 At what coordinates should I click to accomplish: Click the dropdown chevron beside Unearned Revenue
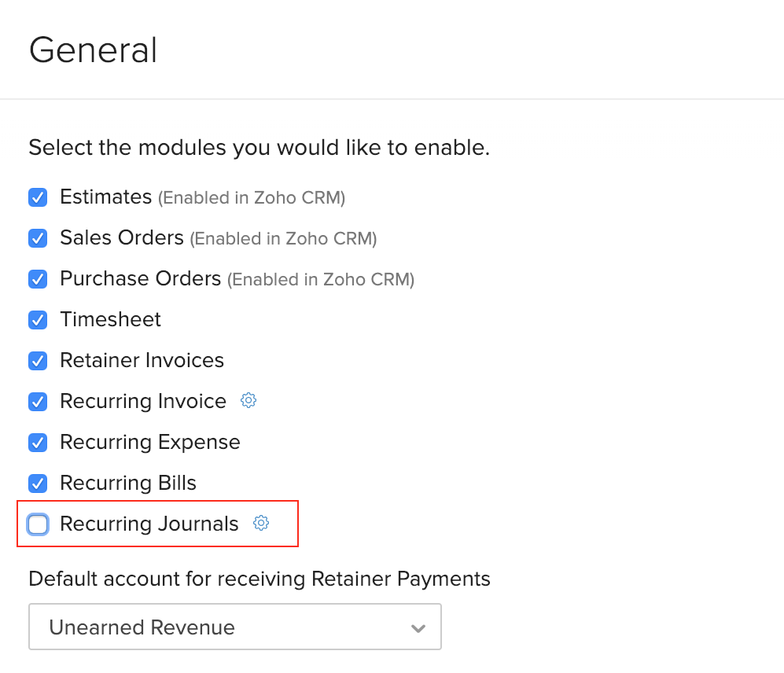[x=418, y=627]
